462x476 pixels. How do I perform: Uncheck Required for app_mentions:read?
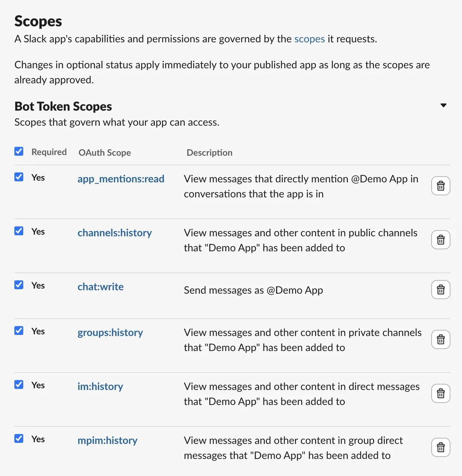19,177
